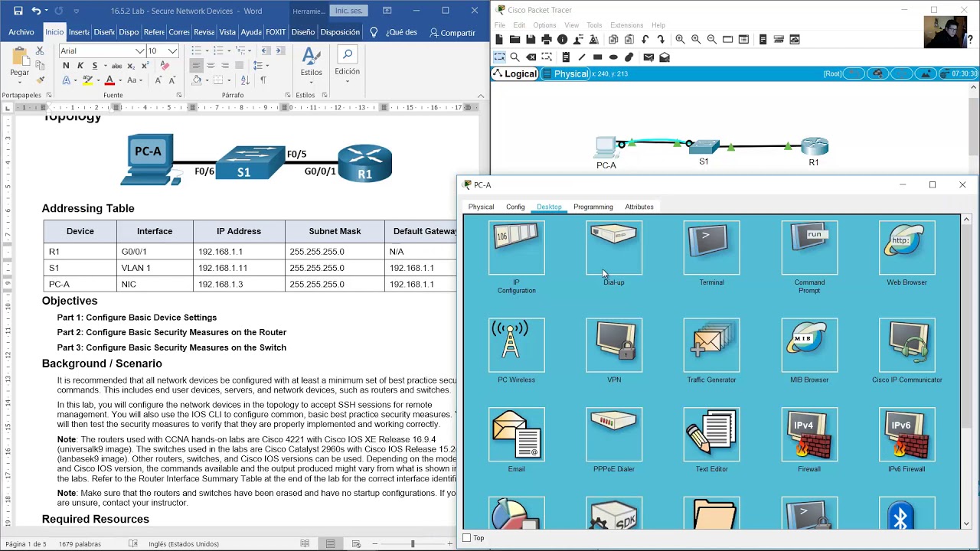Click Packet Tracer Zoom In magnifier icon
The width and height of the screenshot is (980, 551).
pyautogui.click(x=680, y=40)
